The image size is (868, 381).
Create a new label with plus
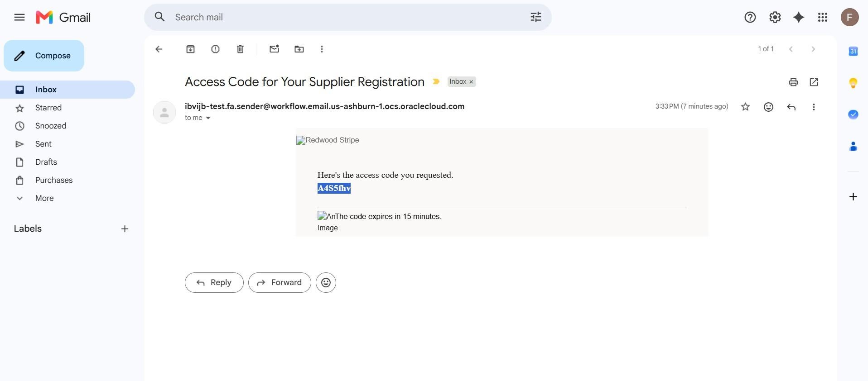(x=125, y=229)
